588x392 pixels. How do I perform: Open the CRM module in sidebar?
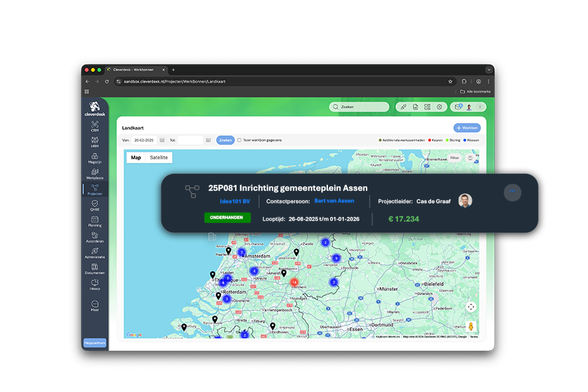95,125
